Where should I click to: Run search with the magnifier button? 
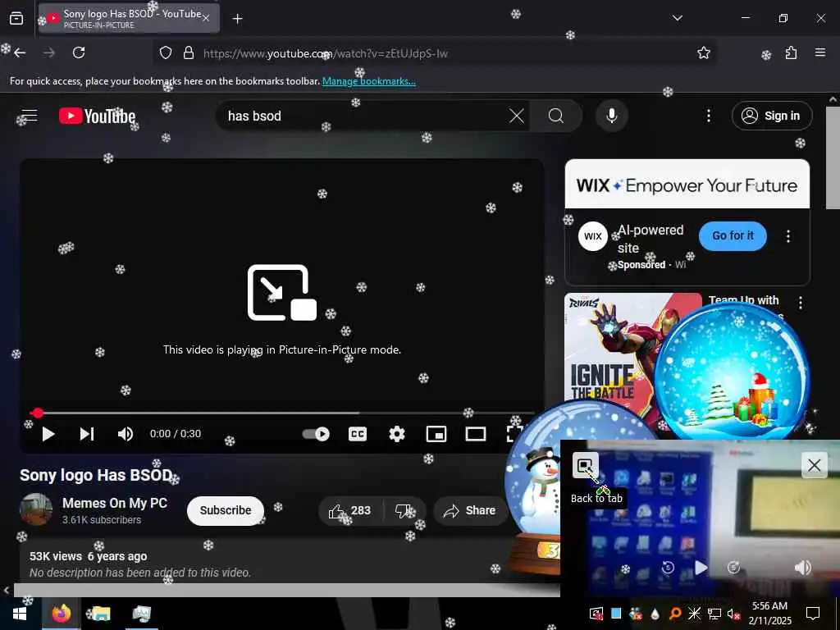click(556, 116)
